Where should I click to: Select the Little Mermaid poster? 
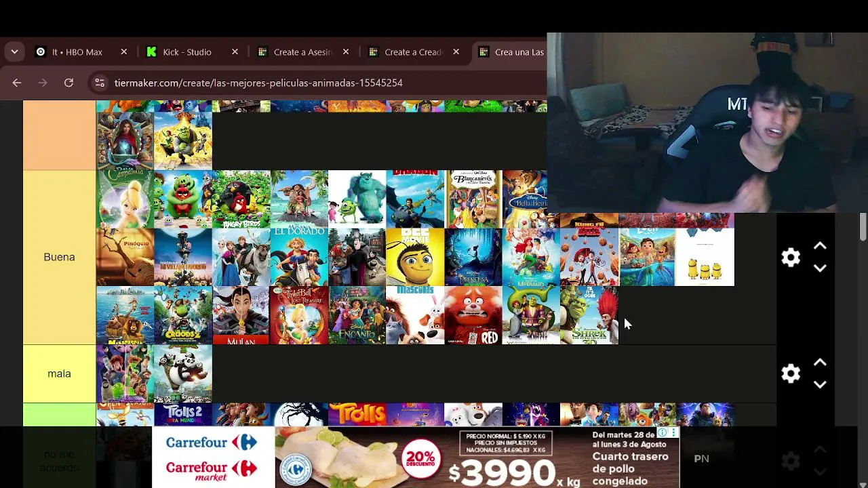coord(531,258)
